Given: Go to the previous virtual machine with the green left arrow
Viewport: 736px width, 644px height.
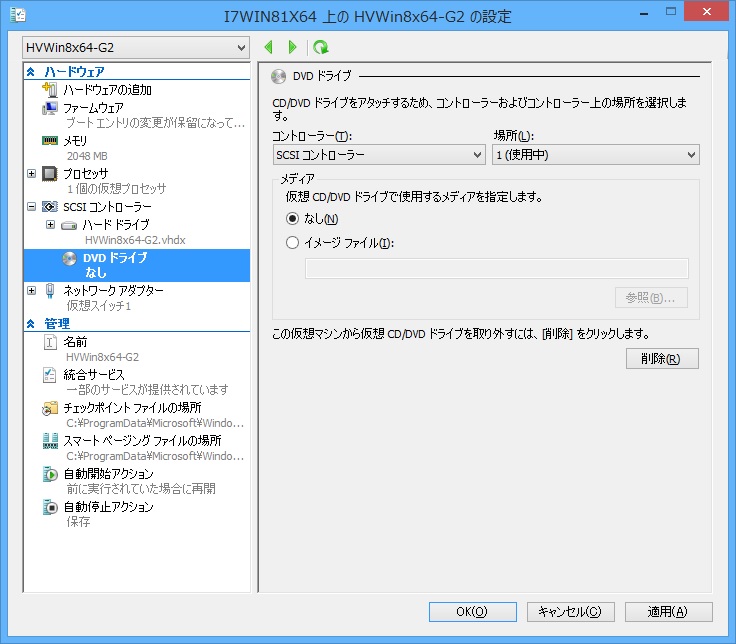Looking at the screenshot, I should (x=268, y=47).
